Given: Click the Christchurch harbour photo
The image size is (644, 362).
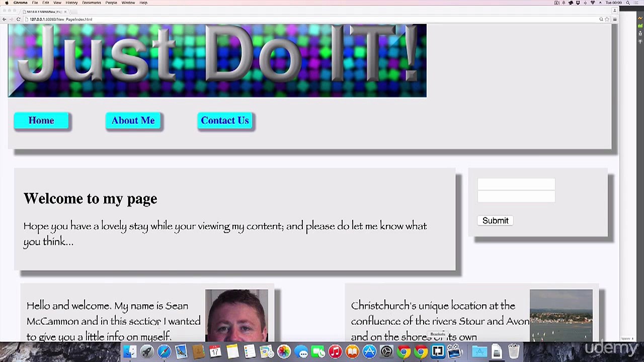Looking at the screenshot, I should click(x=561, y=316).
